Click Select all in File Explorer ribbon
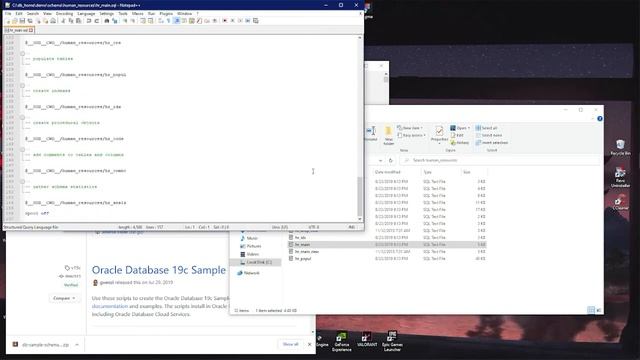 (x=486, y=128)
